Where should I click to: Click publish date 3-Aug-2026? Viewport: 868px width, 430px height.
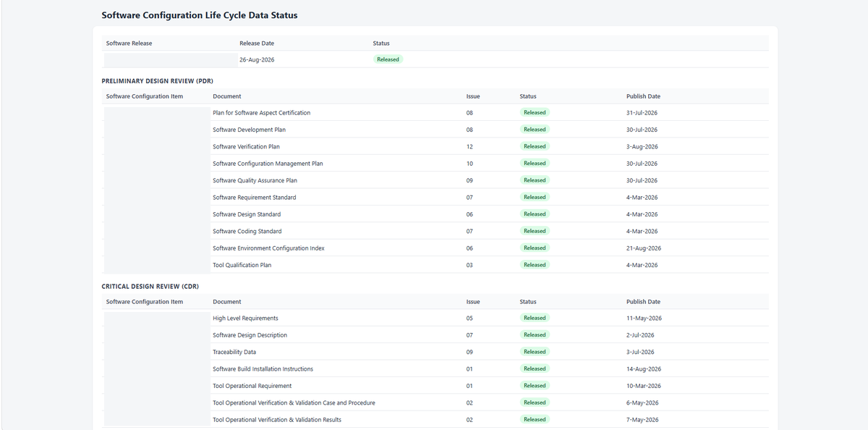pyautogui.click(x=642, y=146)
